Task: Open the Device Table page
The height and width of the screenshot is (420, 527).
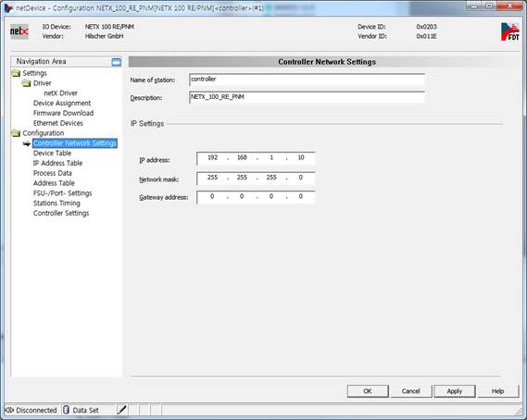Action: (52, 153)
